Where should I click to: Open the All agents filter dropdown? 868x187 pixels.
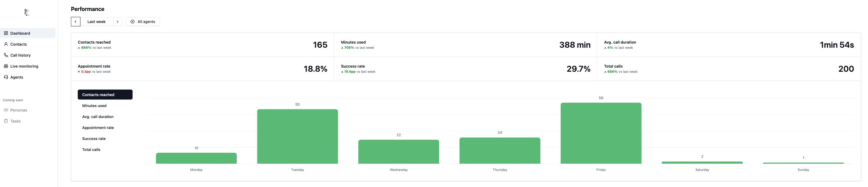(143, 22)
